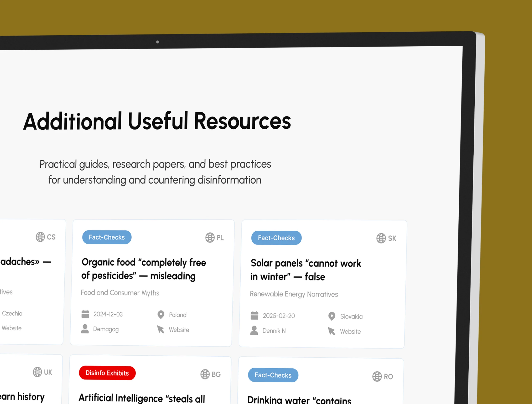532x404 pixels.
Task: Click the Fact-Checks tag on the Organic food card
Action: pyautogui.click(x=107, y=237)
